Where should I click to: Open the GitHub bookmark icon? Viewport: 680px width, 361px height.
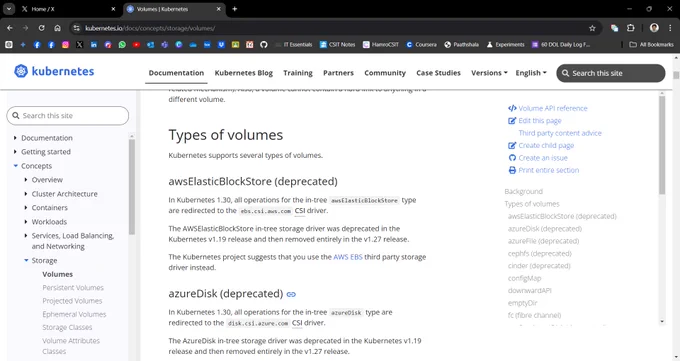(x=264, y=45)
